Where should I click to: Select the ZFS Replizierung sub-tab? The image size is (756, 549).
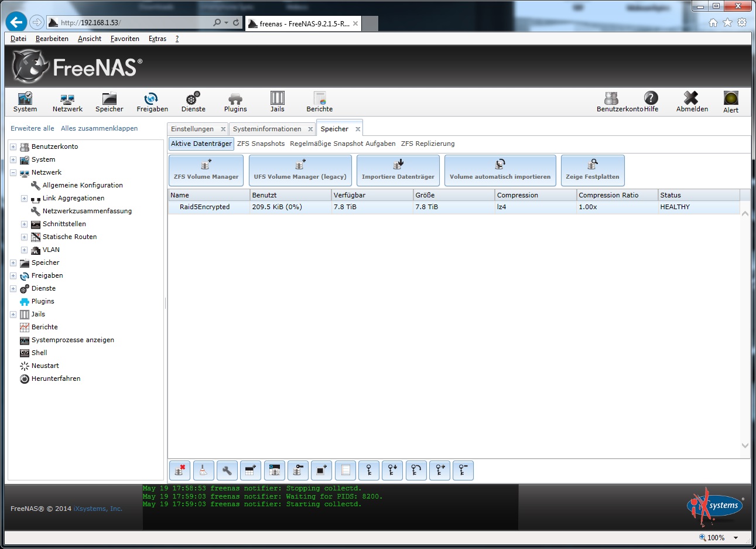[x=427, y=144]
